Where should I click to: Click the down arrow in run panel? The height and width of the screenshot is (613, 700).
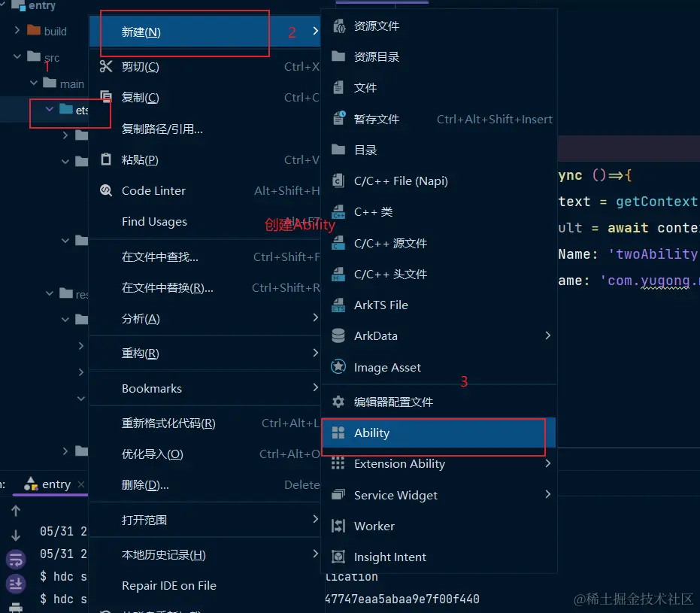pos(16,535)
